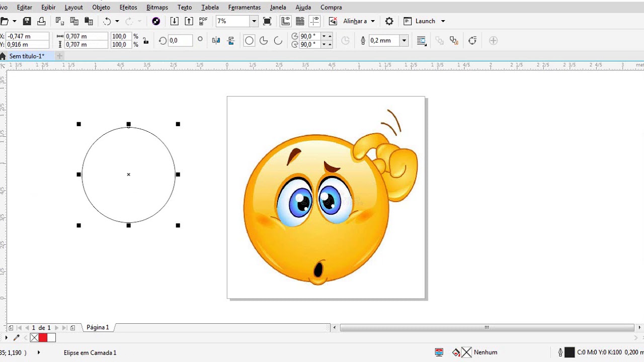Toggle the Show grid icon
The image size is (644, 362).
coord(300,21)
